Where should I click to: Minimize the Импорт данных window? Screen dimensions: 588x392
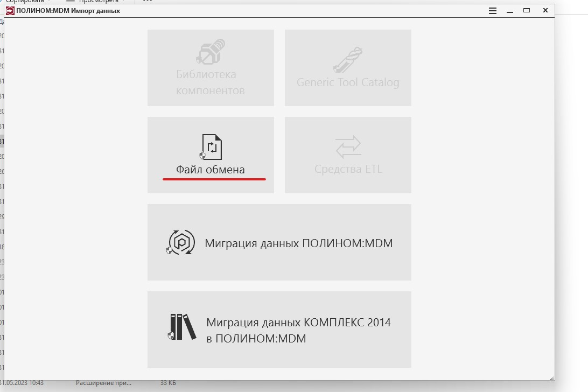click(509, 12)
